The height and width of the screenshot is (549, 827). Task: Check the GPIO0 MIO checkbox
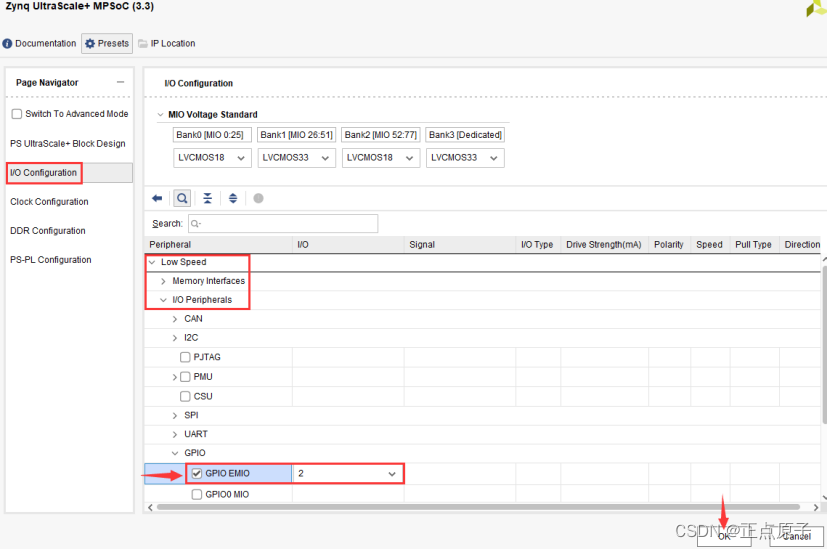[x=197, y=494]
